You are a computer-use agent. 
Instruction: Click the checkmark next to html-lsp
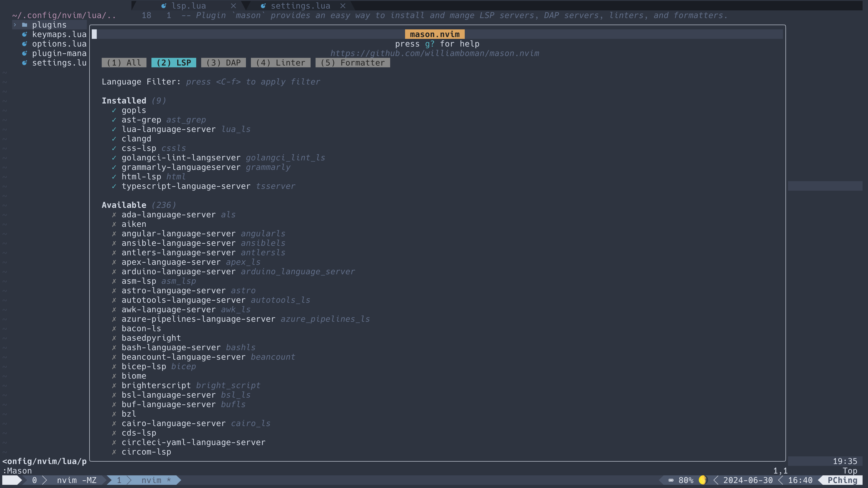(114, 176)
